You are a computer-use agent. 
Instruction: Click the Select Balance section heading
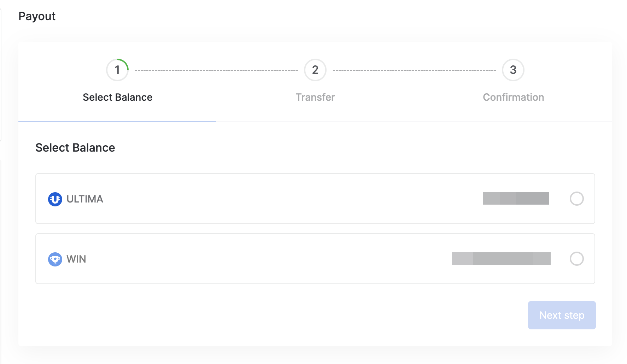pos(75,148)
